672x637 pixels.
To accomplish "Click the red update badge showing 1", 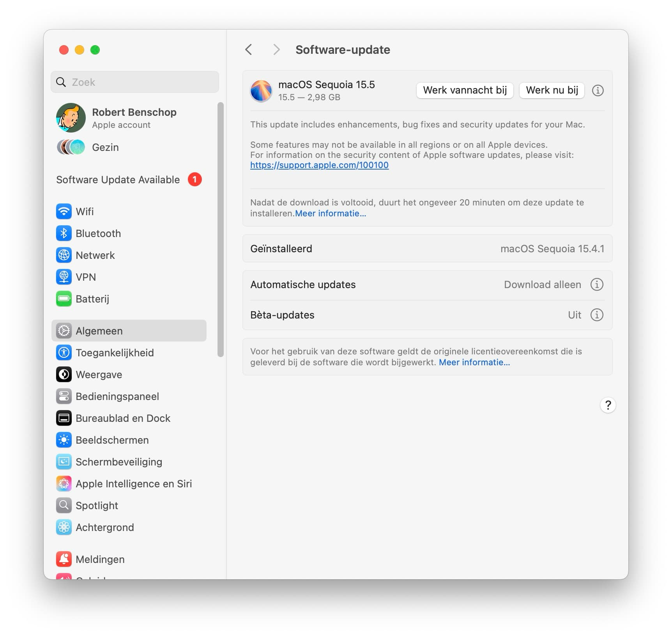I will pyautogui.click(x=195, y=180).
